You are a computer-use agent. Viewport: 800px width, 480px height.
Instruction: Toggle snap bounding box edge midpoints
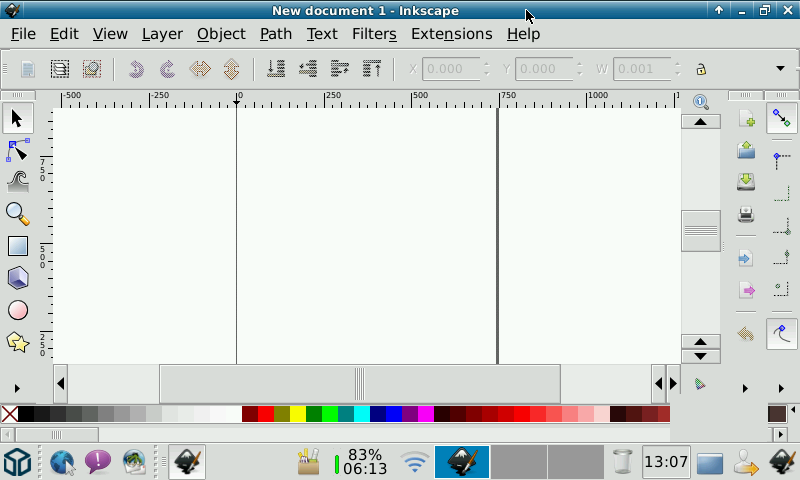781,257
